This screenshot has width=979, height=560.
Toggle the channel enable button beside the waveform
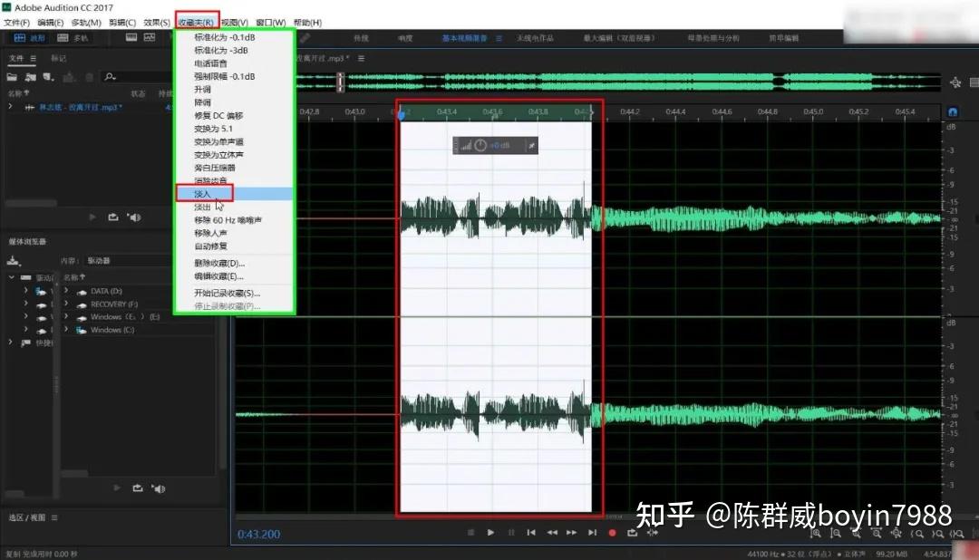[x=952, y=111]
